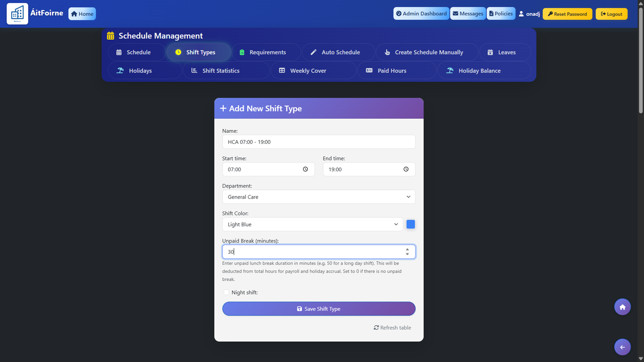Click the Add New Shift Type heading
Screen dimensions: 644x362
pos(265,109)
